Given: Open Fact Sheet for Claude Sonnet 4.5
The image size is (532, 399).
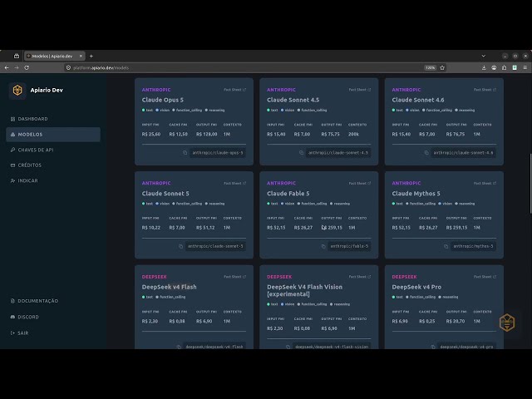Looking at the screenshot, I should click(360, 90).
